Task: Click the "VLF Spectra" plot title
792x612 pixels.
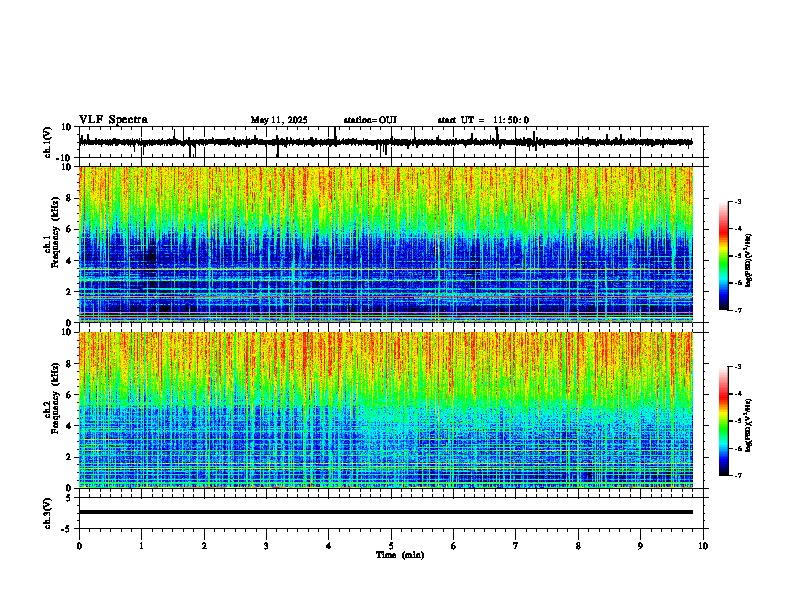Action: click(x=113, y=120)
